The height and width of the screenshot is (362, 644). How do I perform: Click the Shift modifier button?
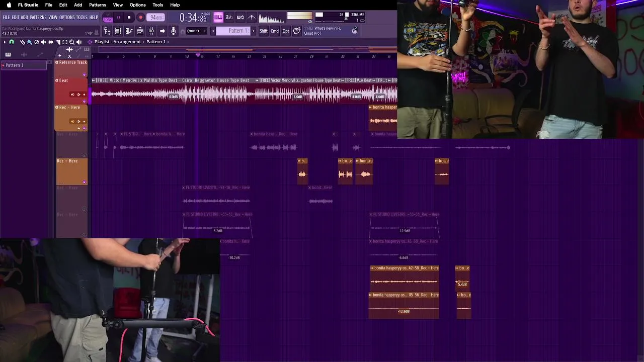pos(264,31)
